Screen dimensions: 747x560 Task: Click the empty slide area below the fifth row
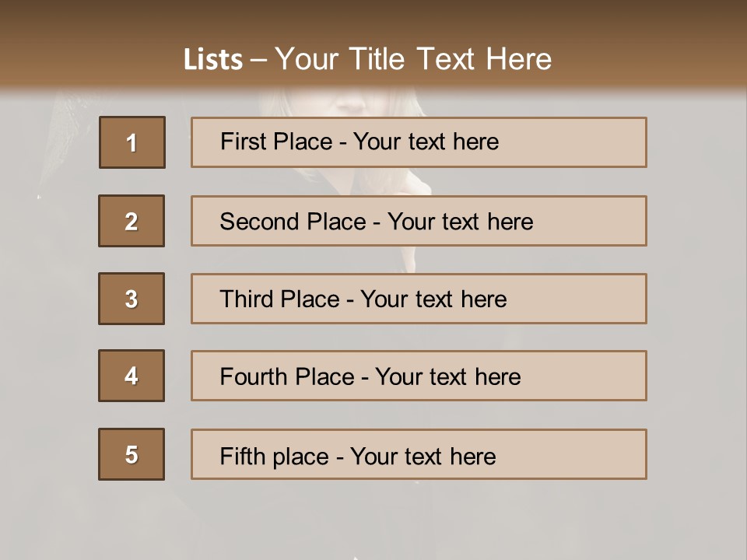click(373, 517)
